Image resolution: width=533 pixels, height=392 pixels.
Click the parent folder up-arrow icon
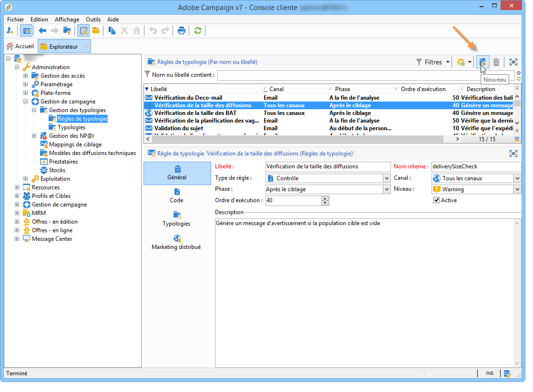[67, 31]
